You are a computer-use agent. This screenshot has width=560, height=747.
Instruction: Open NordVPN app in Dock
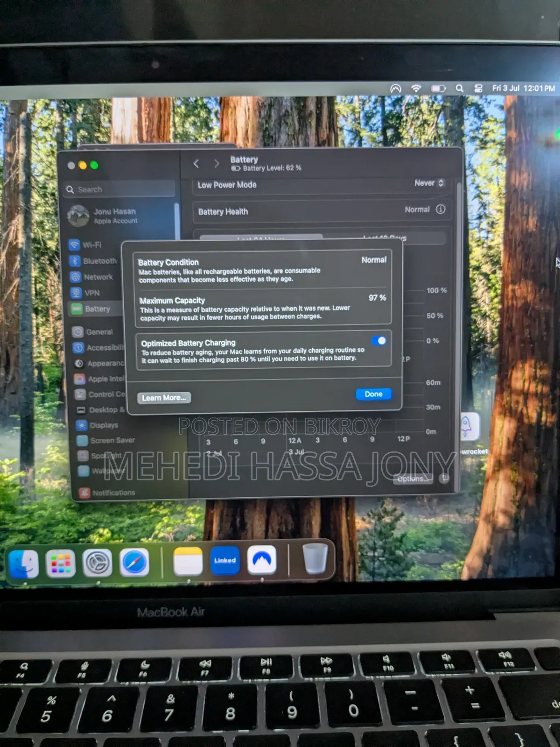click(x=262, y=559)
